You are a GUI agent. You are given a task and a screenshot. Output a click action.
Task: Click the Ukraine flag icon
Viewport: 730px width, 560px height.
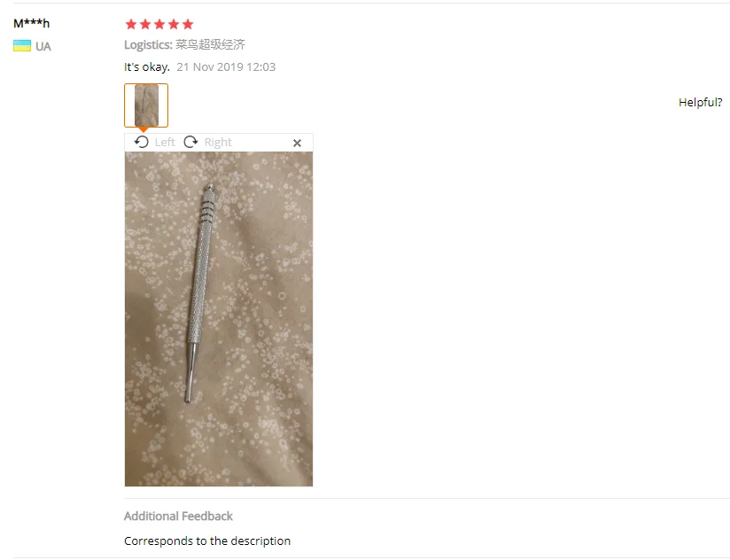coord(22,46)
